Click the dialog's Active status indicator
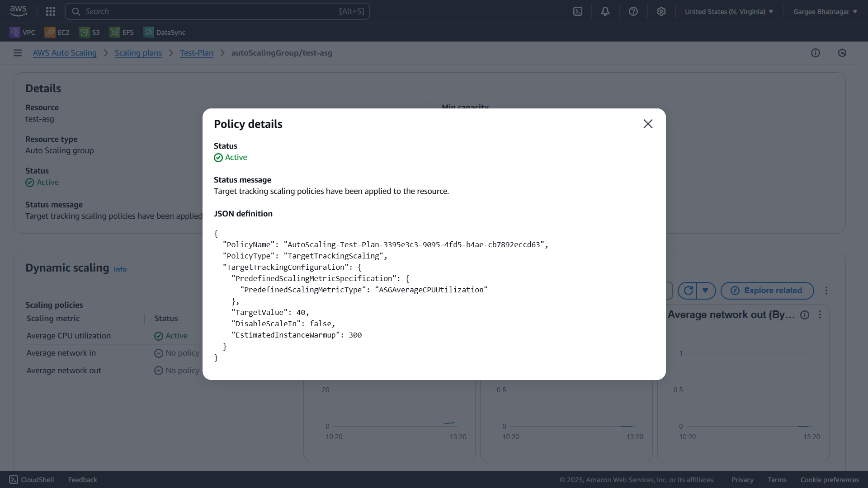 [x=231, y=157]
